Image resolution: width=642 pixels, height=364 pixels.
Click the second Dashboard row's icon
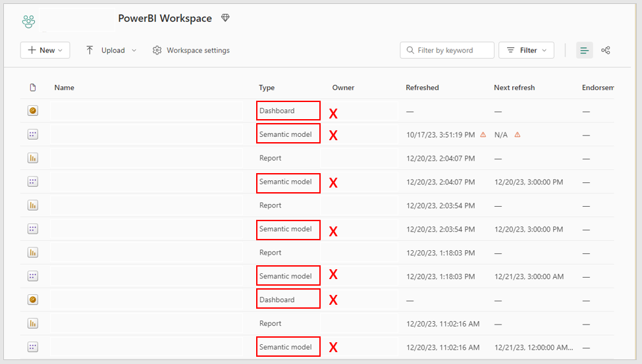(33, 299)
